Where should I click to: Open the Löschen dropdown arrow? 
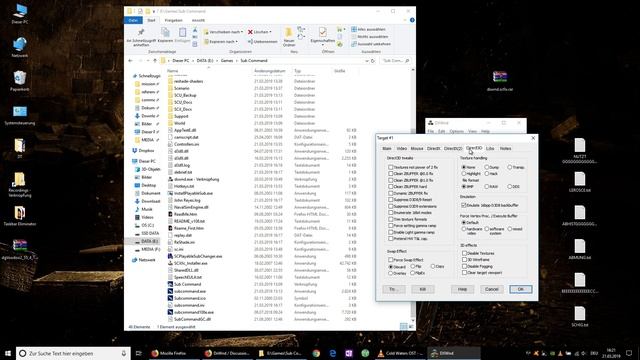click(x=270, y=32)
